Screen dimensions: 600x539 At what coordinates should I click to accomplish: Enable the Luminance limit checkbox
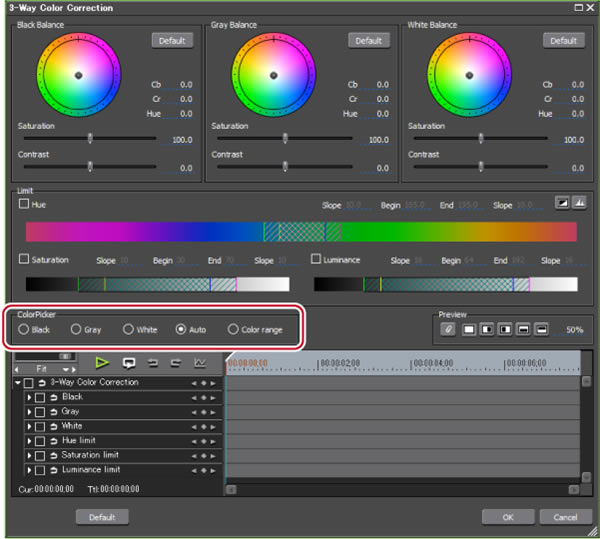(316, 260)
